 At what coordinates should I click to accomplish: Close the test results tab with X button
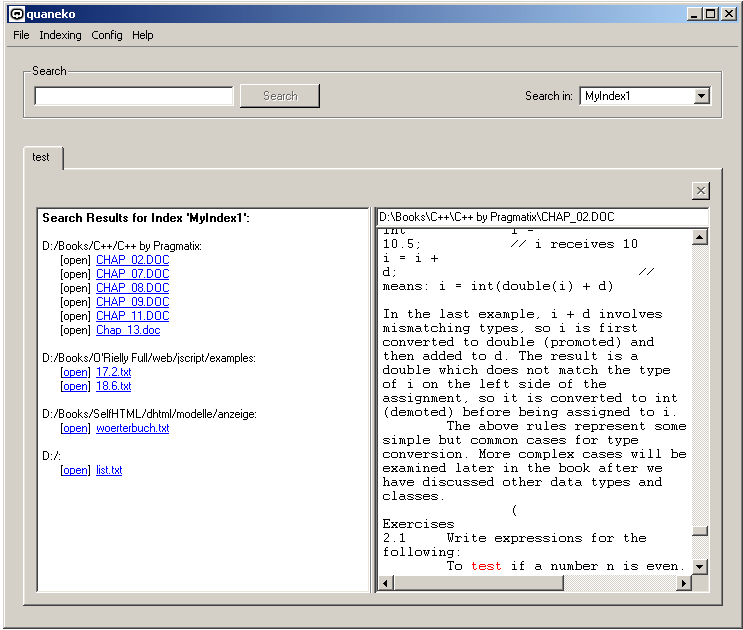(700, 191)
